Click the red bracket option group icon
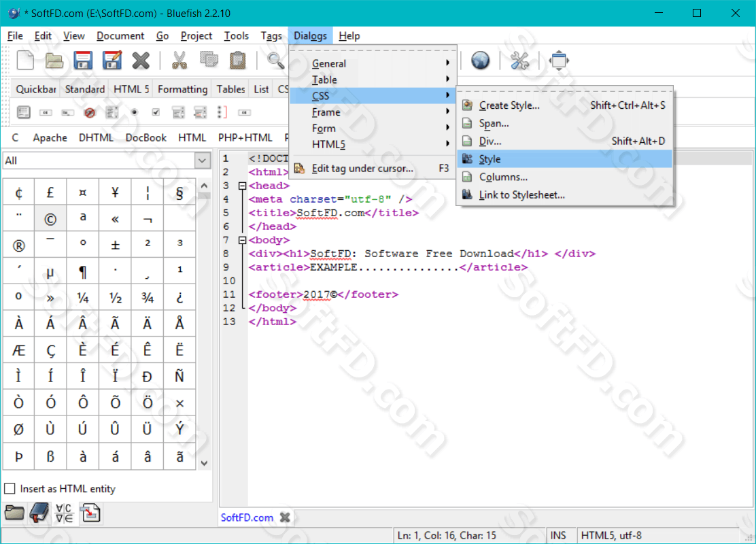756x544 pixels. click(222, 112)
